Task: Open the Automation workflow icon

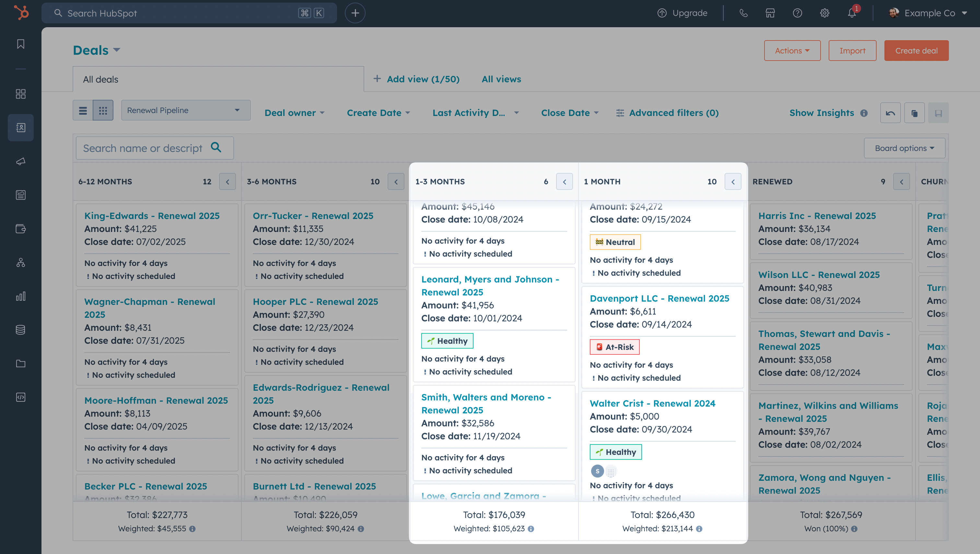Action: click(x=20, y=262)
